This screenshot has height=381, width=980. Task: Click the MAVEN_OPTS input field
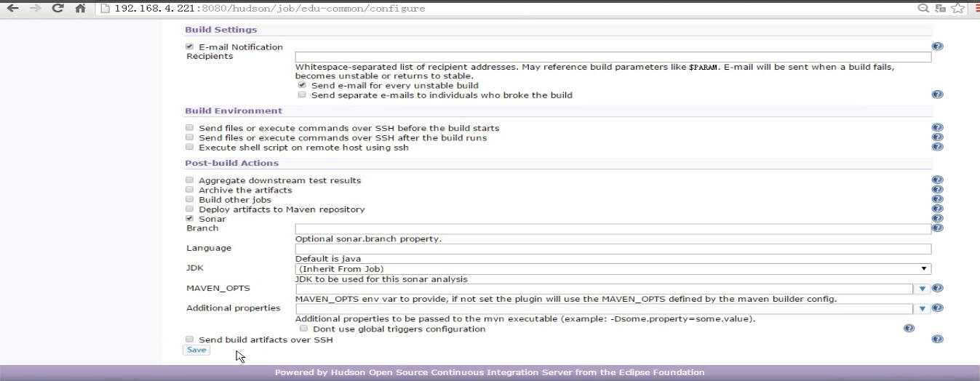point(604,289)
